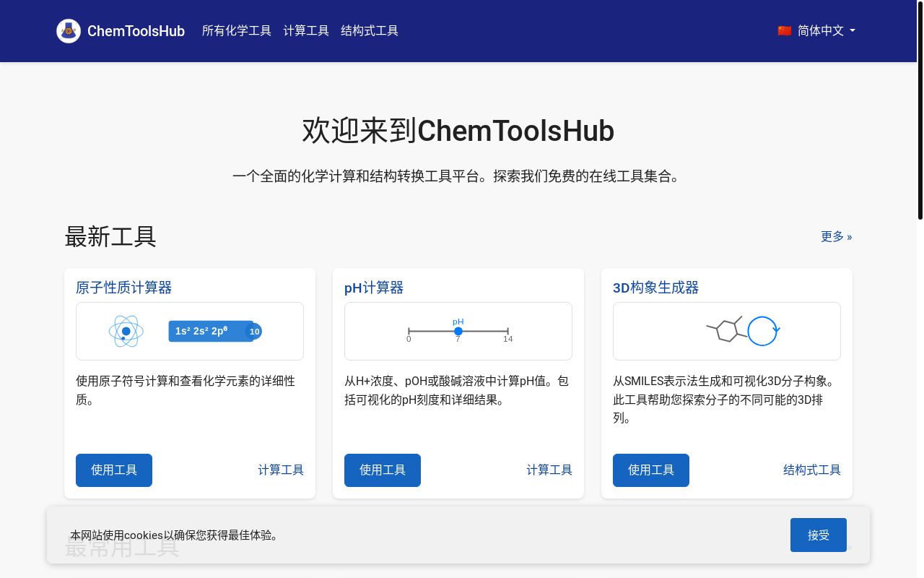This screenshot has height=578, width=924.
Task: Click 使用工具 on the pH计算器 card
Action: (382, 470)
